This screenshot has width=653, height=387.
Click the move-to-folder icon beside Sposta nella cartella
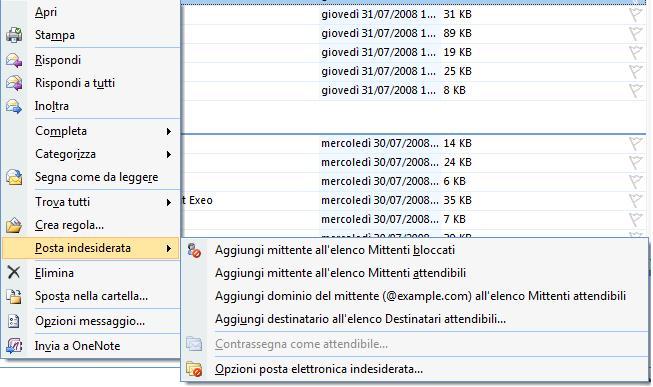tap(14, 296)
